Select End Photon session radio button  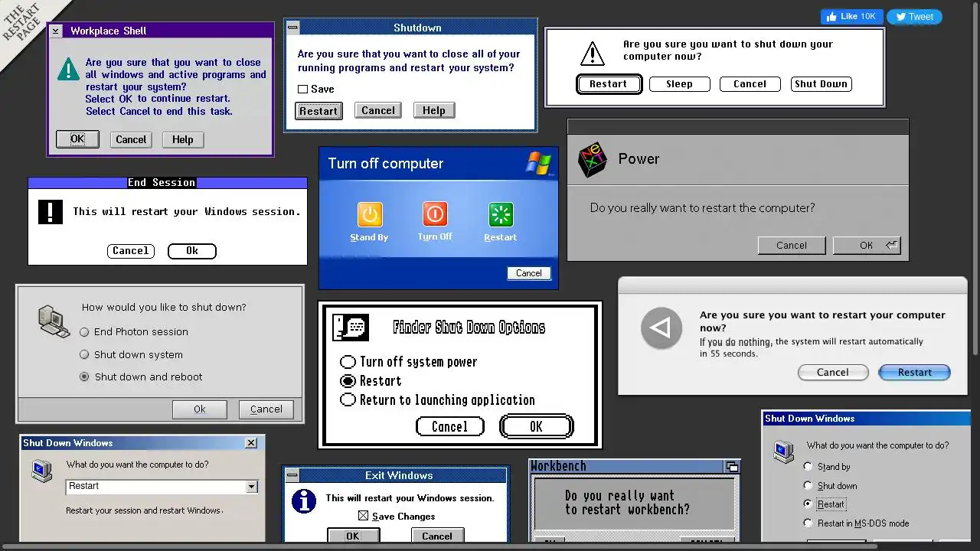tap(85, 332)
